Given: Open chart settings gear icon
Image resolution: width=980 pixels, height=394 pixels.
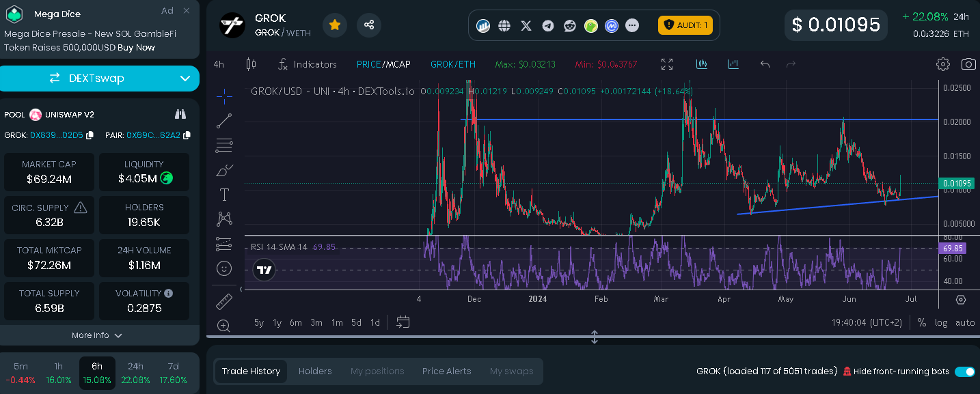Looking at the screenshot, I should tap(943, 64).
